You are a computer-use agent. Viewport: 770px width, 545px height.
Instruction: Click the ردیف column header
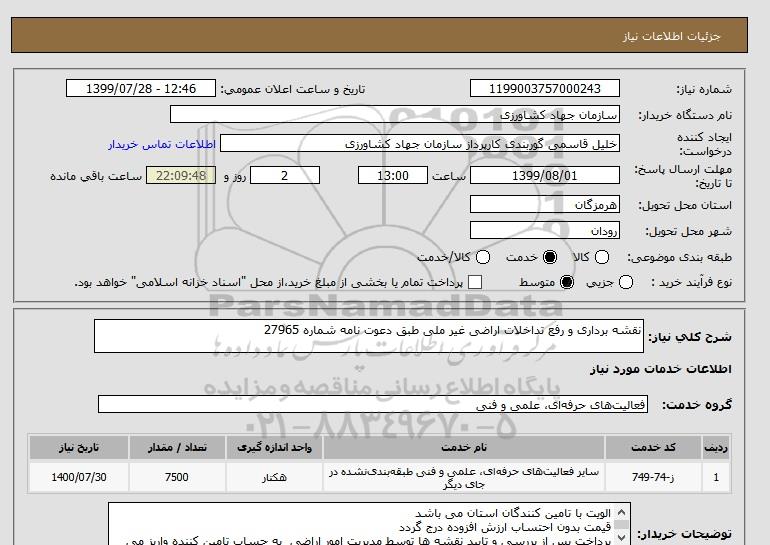(x=716, y=447)
